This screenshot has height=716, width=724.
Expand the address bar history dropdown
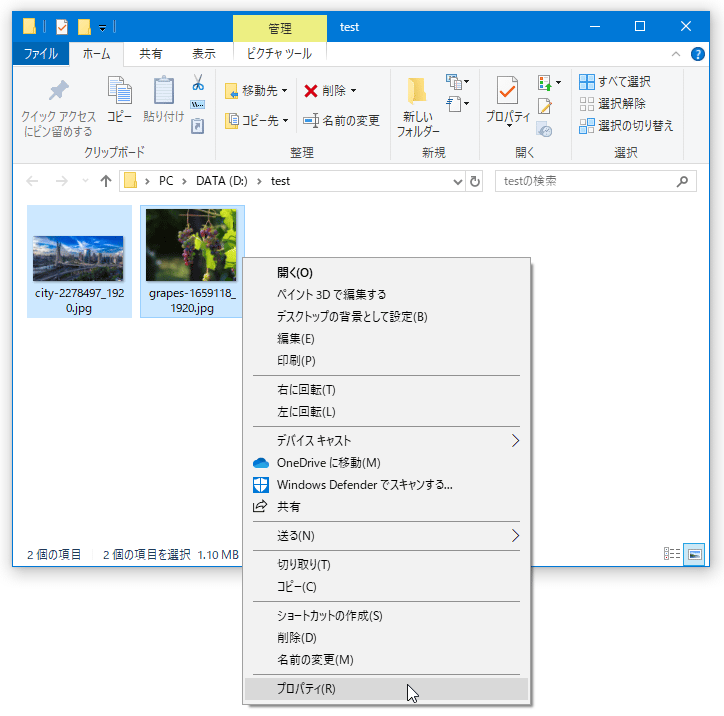click(458, 181)
